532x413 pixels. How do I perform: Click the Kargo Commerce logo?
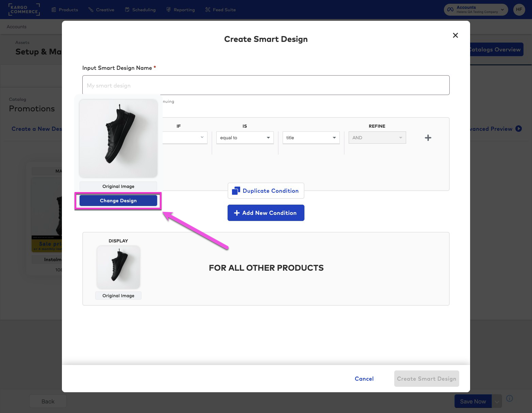point(24,10)
